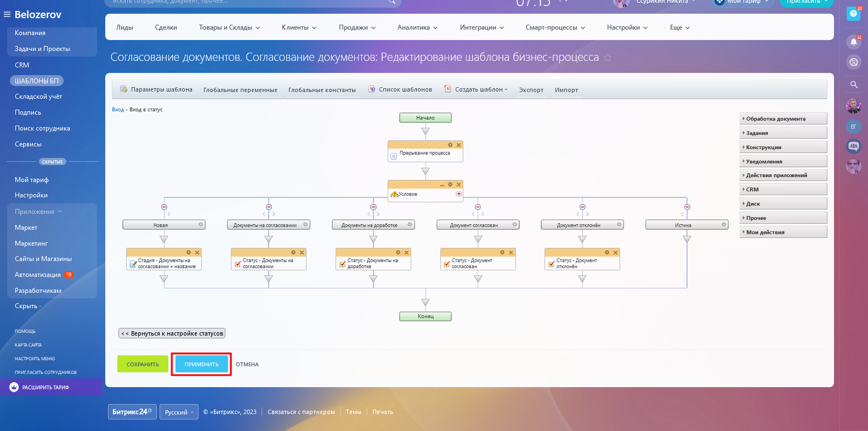Expand the Конструкции actions group
868x431 pixels.
pos(783,147)
